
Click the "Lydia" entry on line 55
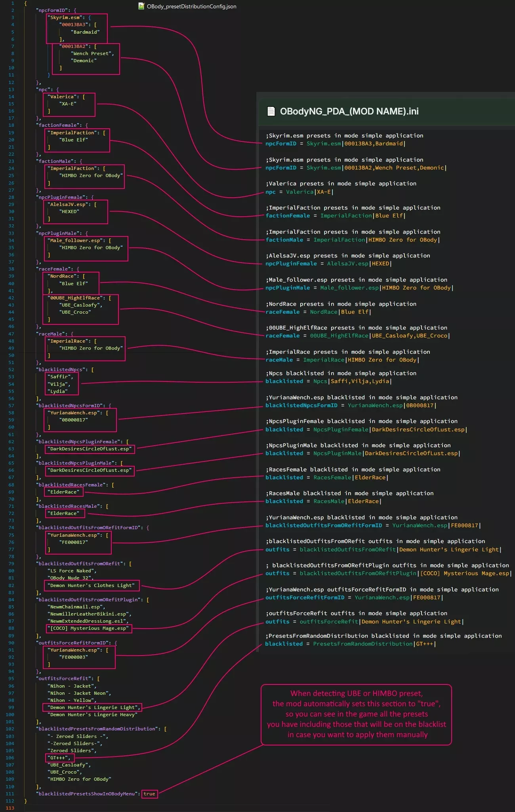[x=57, y=391]
